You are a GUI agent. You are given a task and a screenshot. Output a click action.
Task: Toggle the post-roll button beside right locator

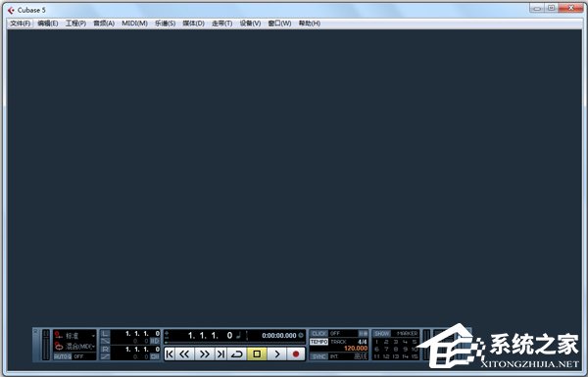click(x=155, y=356)
